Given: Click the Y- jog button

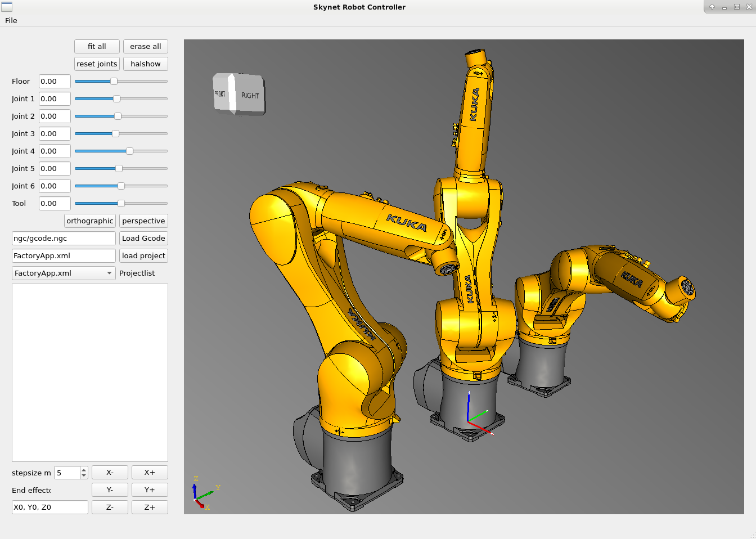Looking at the screenshot, I should [110, 490].
